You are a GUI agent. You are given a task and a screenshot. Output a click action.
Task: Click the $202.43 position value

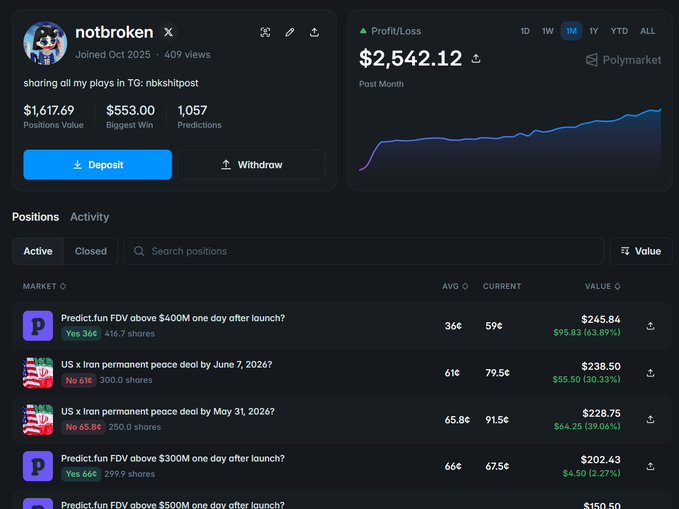pyautogui.click(x=601, y=460)
